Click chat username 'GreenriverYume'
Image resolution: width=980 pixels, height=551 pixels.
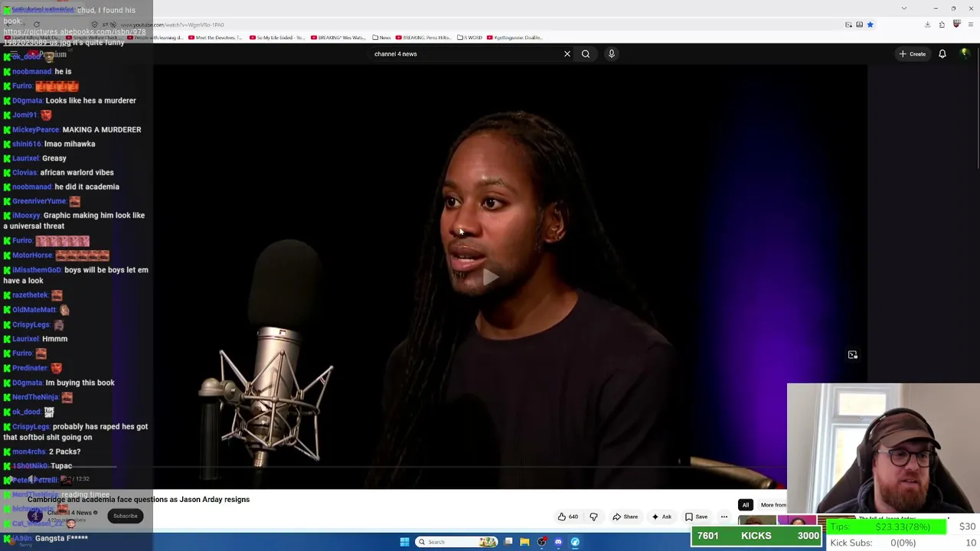point(38,201)
